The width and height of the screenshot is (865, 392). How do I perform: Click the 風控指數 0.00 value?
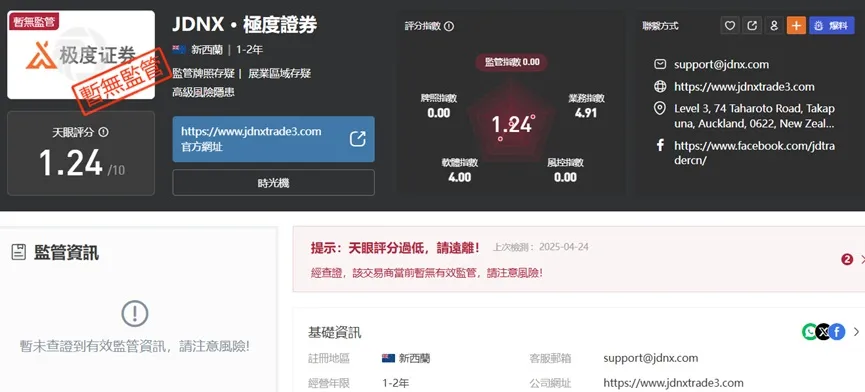coord(565,177)
